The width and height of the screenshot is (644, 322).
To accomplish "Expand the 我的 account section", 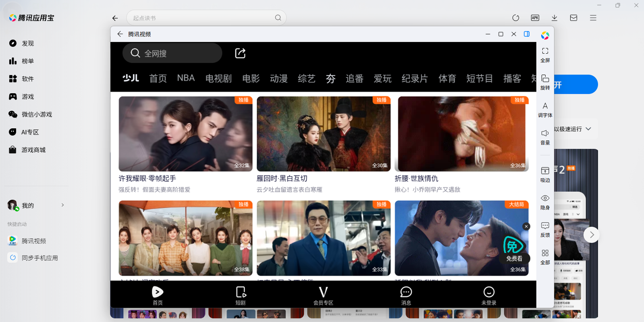I will point(62,205).
